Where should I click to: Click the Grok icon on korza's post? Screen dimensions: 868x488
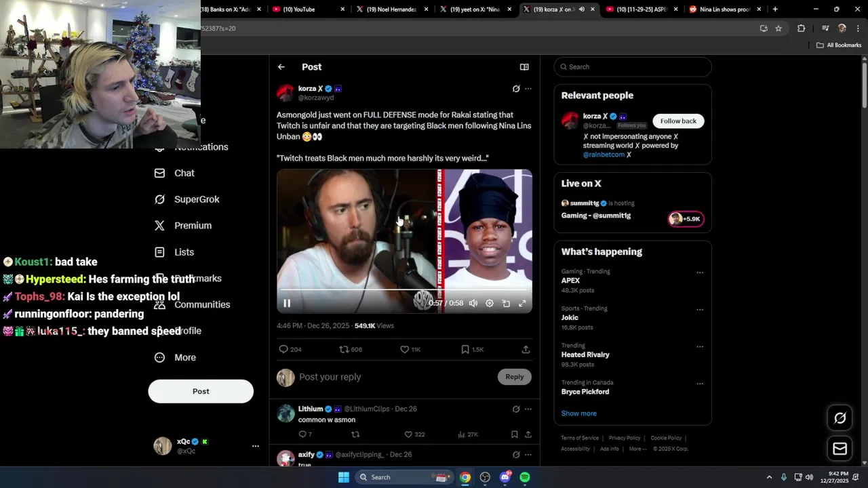click(x=516, y=89)
